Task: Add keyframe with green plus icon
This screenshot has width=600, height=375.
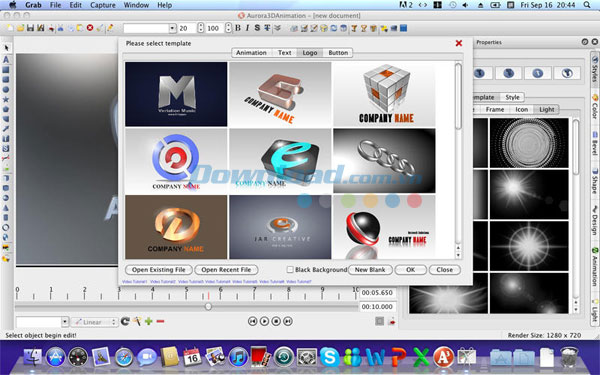Action: pos(148,321)
